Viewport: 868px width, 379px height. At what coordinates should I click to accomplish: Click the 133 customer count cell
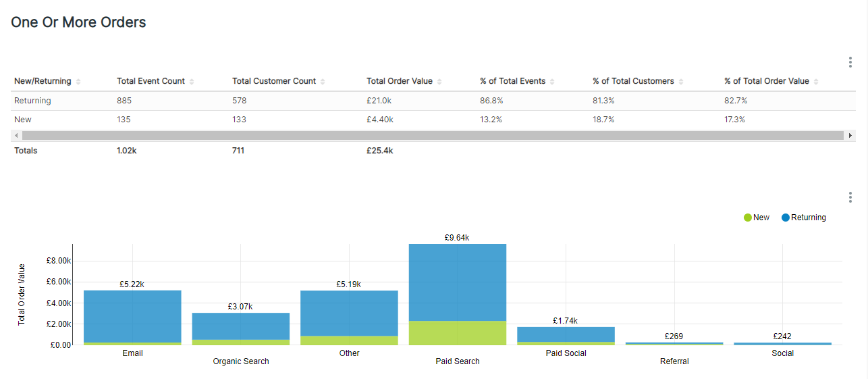(240, 120)
